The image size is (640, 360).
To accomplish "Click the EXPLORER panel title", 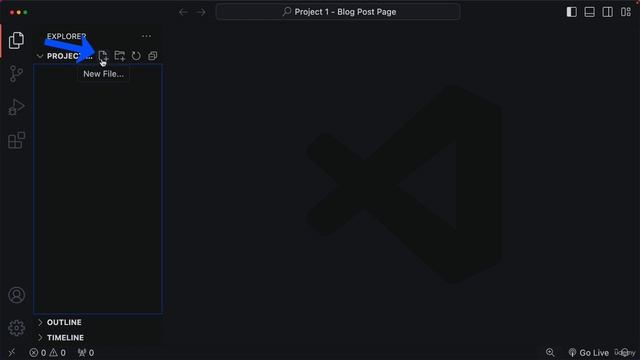I will (66, 36).
